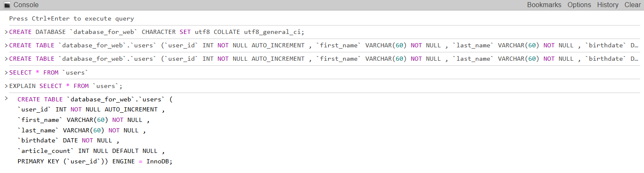The width and height of the screenshot is (644, 173).
Task: Open the Bookmarks panel
Action: click(x=544, y=5)
